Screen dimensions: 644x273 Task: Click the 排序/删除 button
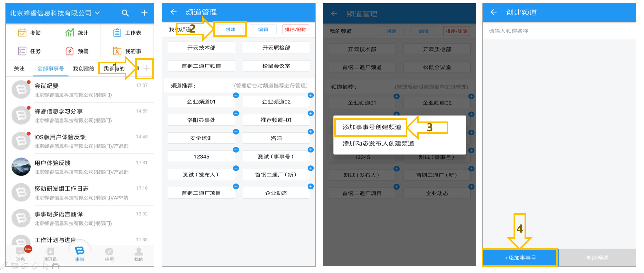[296, 29]
